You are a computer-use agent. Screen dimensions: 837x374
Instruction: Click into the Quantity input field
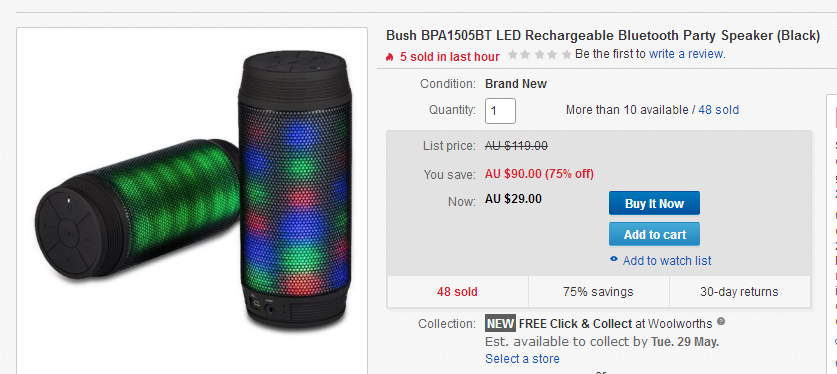(x=500, y=111)
